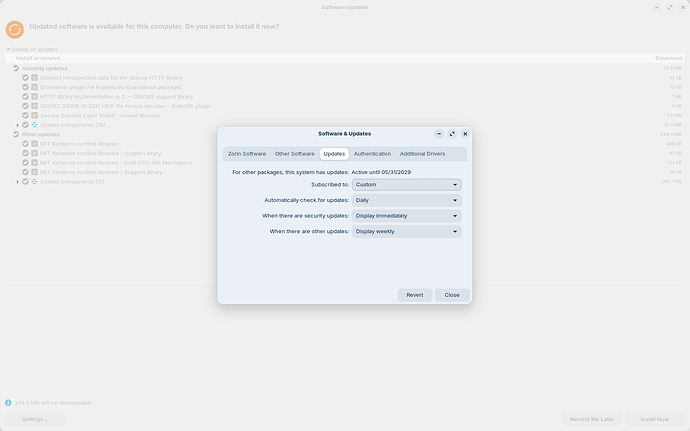The height and width of the screenshot is (431, 690).
Task: Select the Updates tab
Action: (334, 154)
